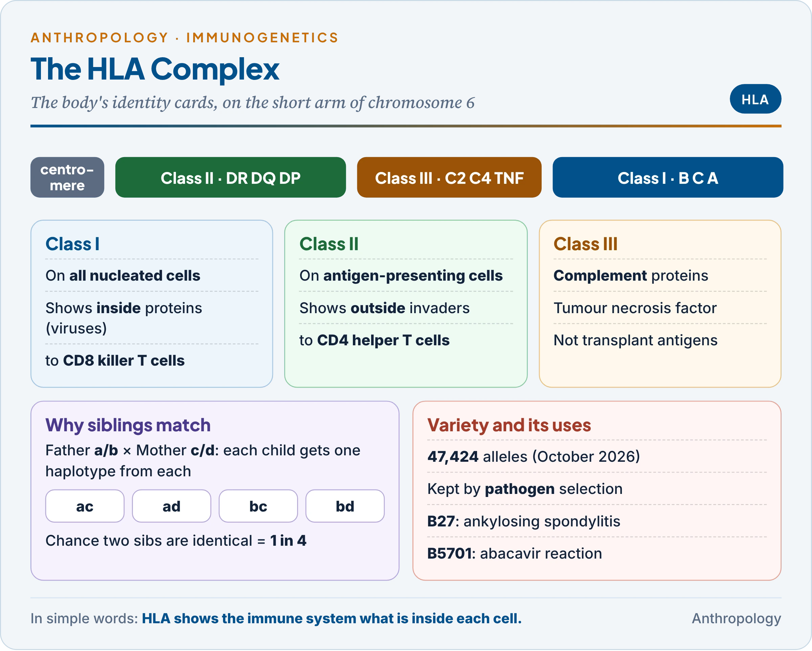
Task: Click 'Tumour necrosis factor' line
Action: point(635,308)
